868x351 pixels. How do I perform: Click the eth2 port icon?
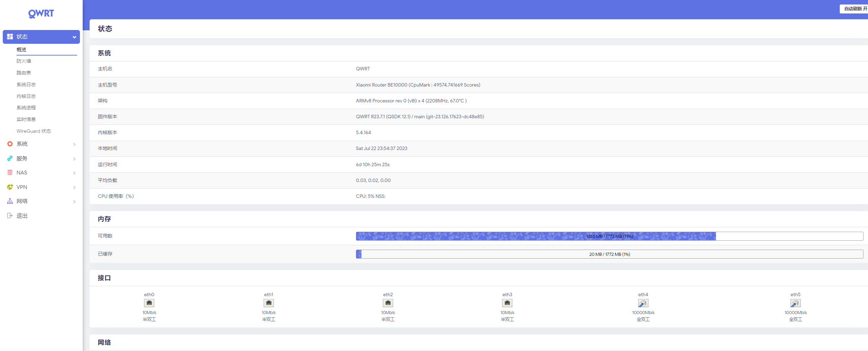[388, 303]
